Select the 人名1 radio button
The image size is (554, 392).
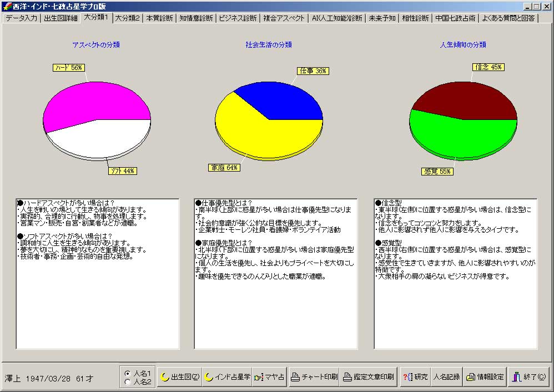[138, 373]
